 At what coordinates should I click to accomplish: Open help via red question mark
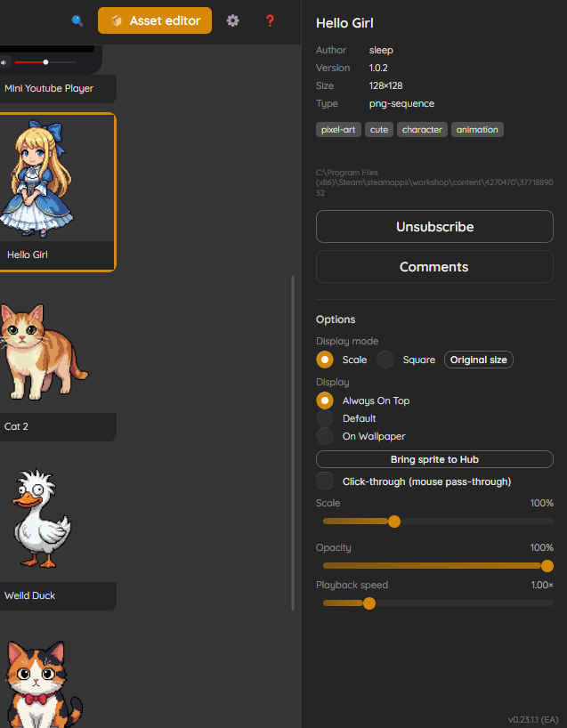point(270,20)
